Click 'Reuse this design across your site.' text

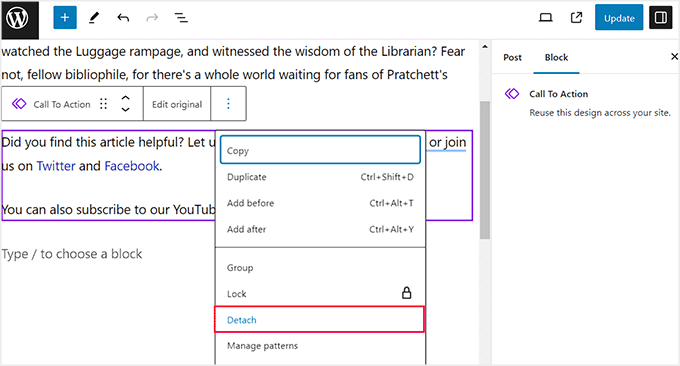pyautogui.click(x=600, y=113)
